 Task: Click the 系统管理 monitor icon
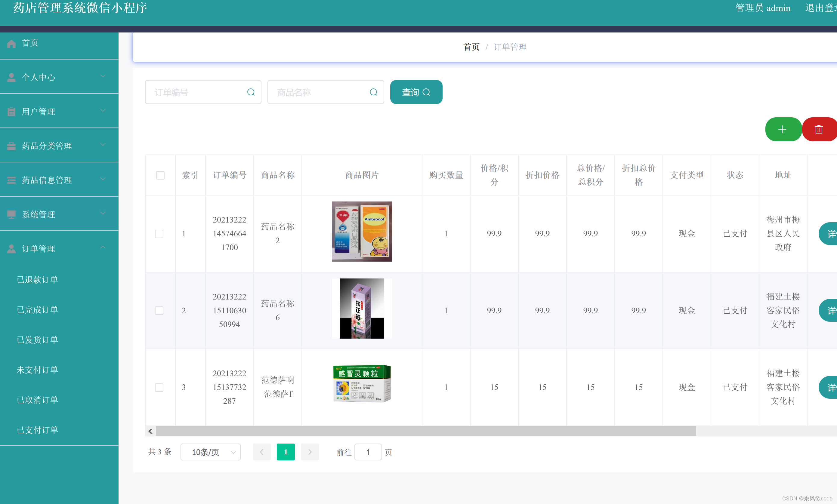[11, 214]
